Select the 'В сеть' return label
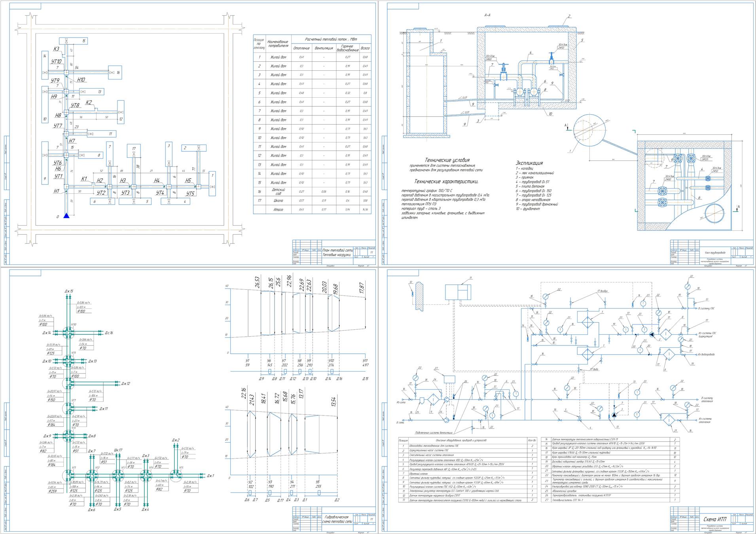Viewport: 756px width, 534px height. pos(400,422)
